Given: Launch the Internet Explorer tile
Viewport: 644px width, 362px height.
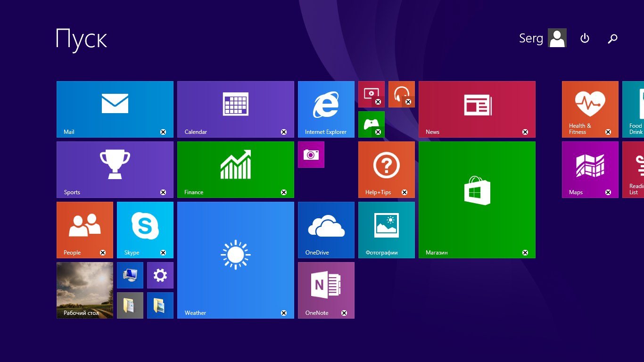Looking at the screenshot, I should [326, 109].
